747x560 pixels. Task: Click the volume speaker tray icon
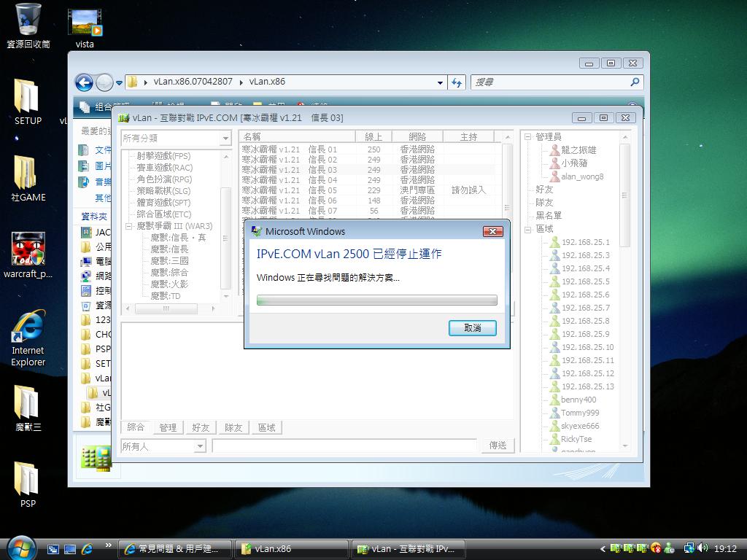click(703, 548)
